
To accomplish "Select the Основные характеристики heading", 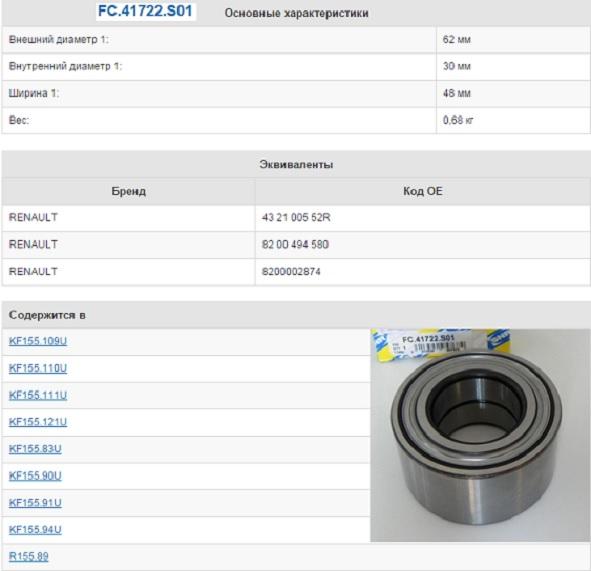I will click(296, 13).
